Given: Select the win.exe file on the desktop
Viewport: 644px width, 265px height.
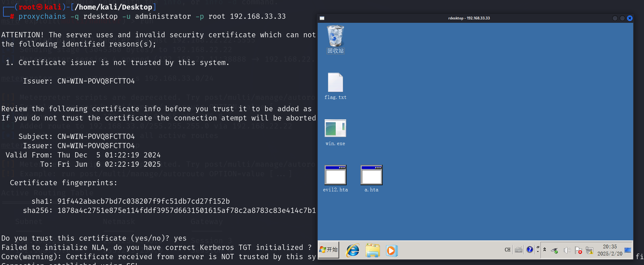Looking at the screenshot, I should pos(335,132).
